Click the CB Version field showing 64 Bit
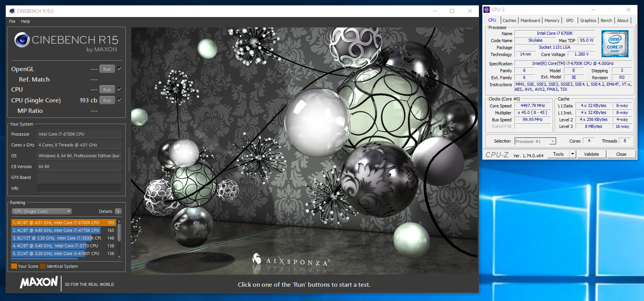 (x=79, y=167)
